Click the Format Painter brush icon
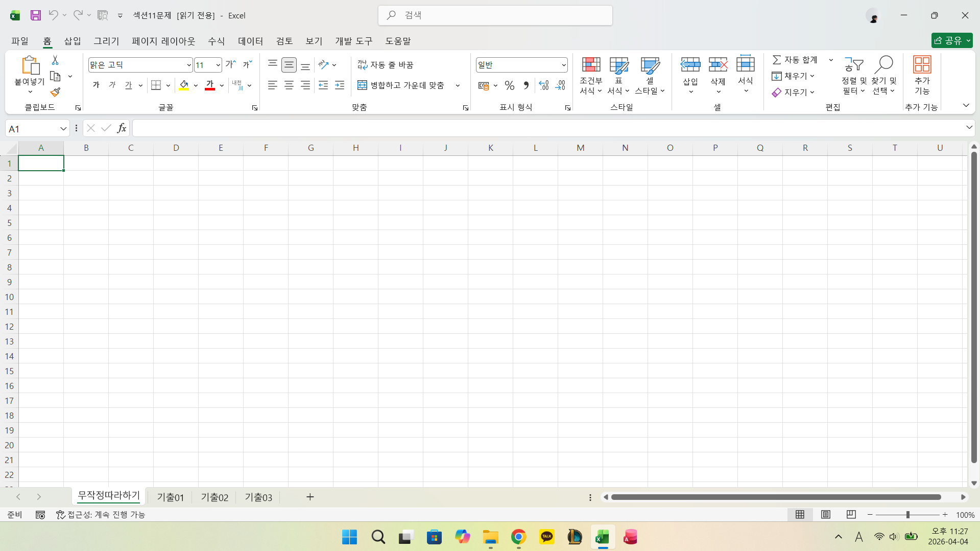The height and width of the screenshot is (551, 980). [x=55, y=93]
